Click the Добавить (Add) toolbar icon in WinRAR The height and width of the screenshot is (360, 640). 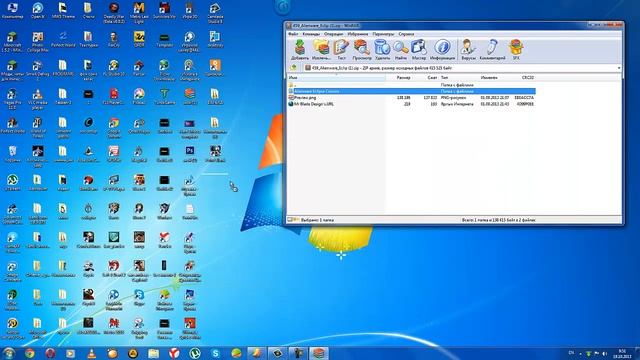point(300,50)
